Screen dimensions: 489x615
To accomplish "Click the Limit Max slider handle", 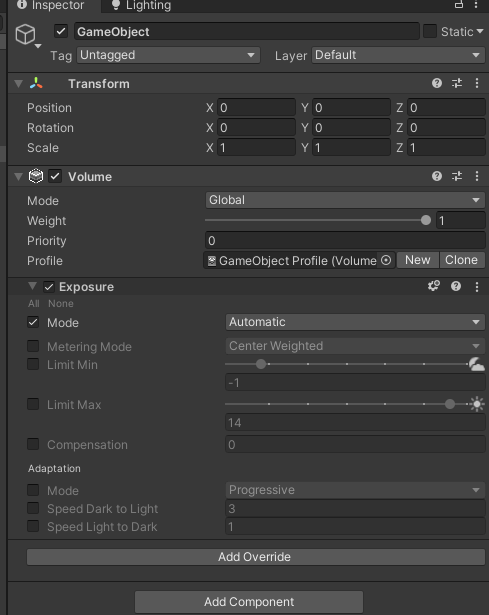I will pos(450,404).
